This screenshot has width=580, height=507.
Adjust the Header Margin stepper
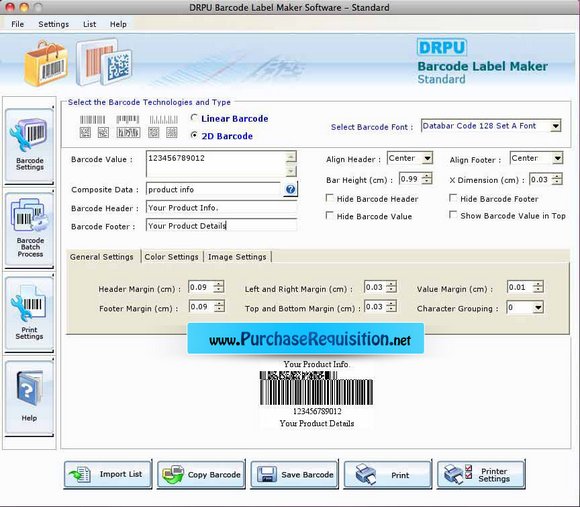(219, 287)
